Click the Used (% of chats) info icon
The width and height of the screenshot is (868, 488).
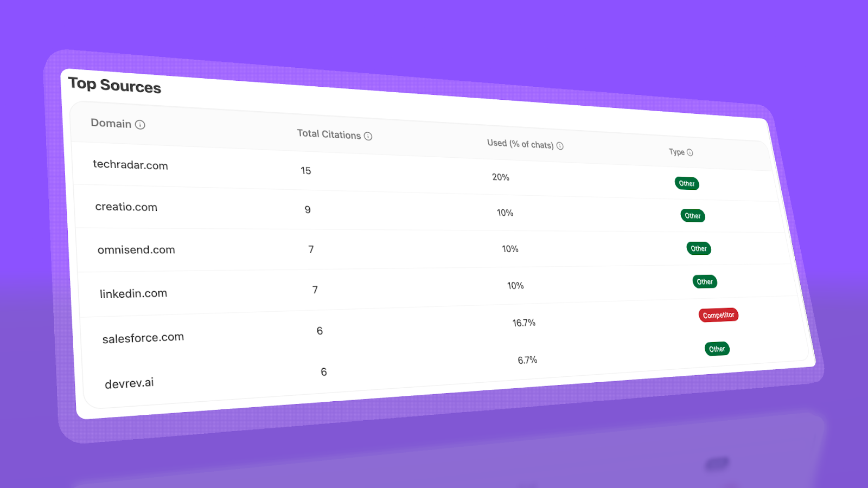coord(560,145)
